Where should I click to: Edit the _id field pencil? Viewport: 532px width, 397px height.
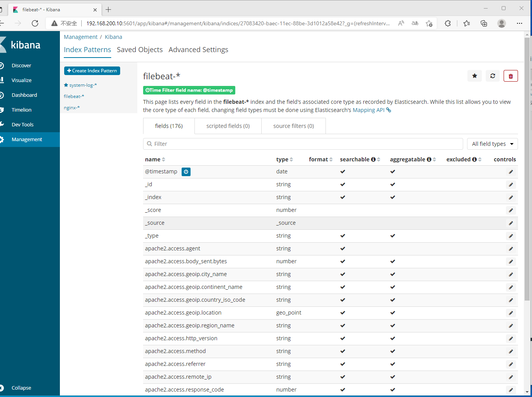[x=511, y=185]
